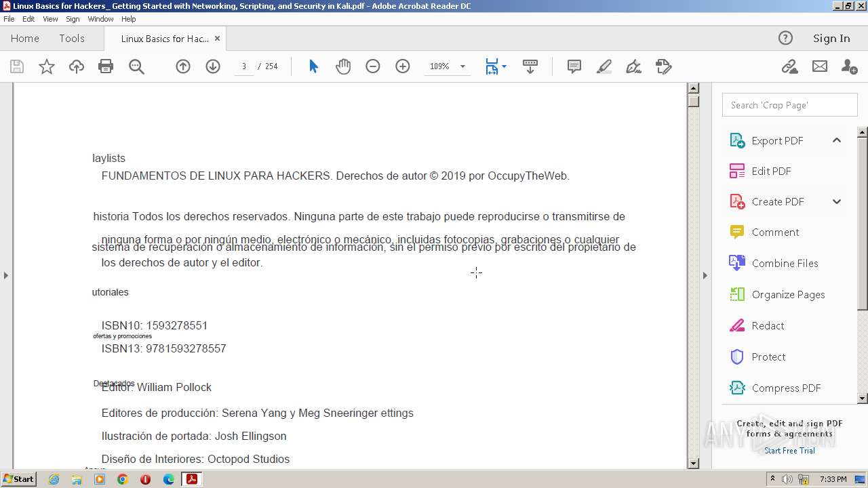Collapse the Export PDF section chevron
Screen dimensions: 868x488
837,140
